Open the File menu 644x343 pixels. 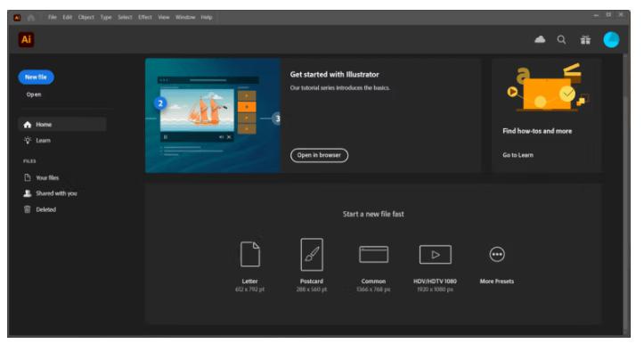53,17
